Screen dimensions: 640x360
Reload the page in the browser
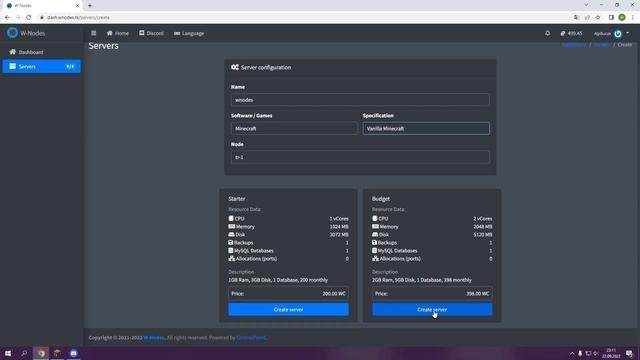pyautogui.click(x=29, y=18)
